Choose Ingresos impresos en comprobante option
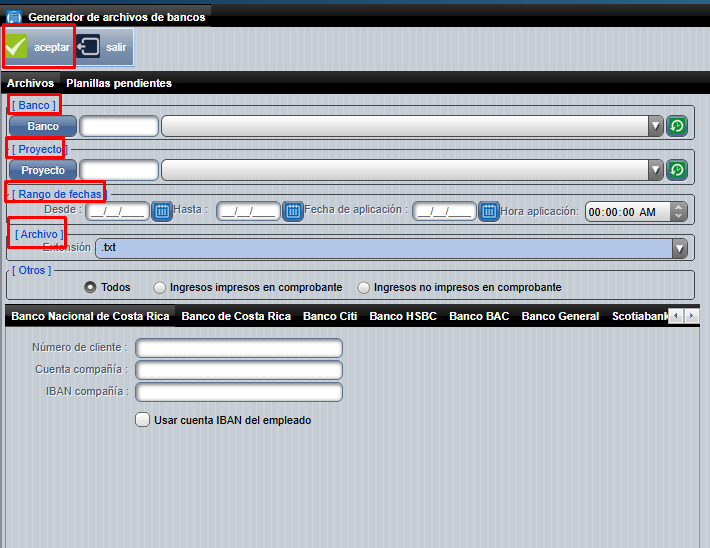Screen dimensions: 710x548 [x=160, y=287]
